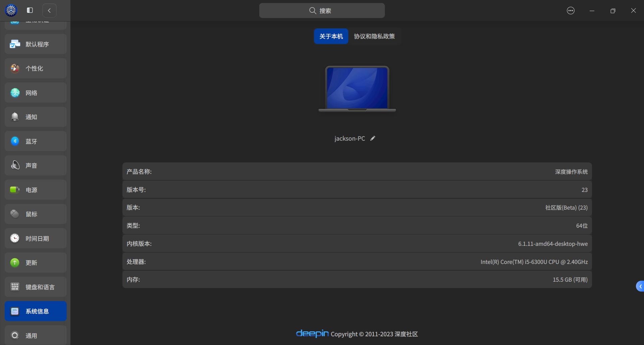This screenshot has height=345, width=644.
Task: Open the 网络 network settings
Action: (35, 92)
